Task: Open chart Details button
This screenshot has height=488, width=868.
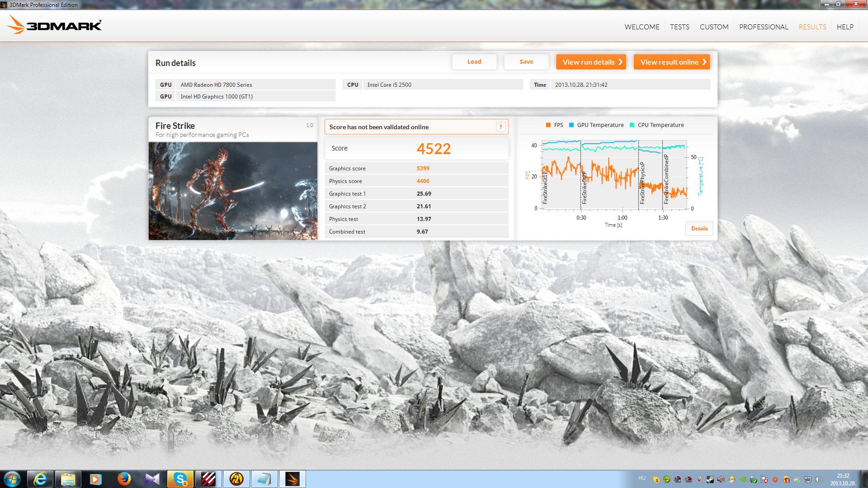Action: (x=699, y=229)
